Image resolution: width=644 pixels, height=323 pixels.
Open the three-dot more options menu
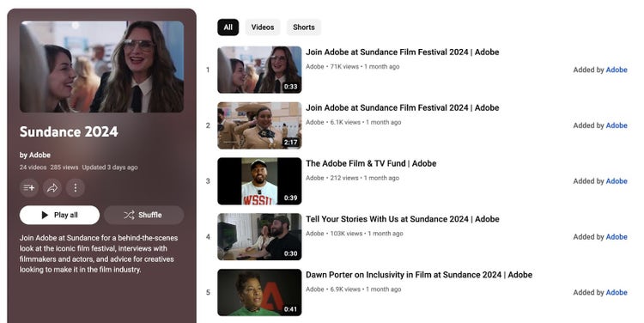76,188
